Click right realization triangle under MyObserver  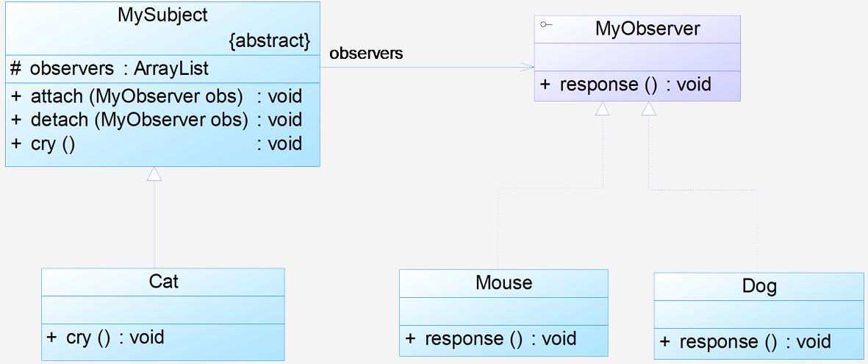649,109
